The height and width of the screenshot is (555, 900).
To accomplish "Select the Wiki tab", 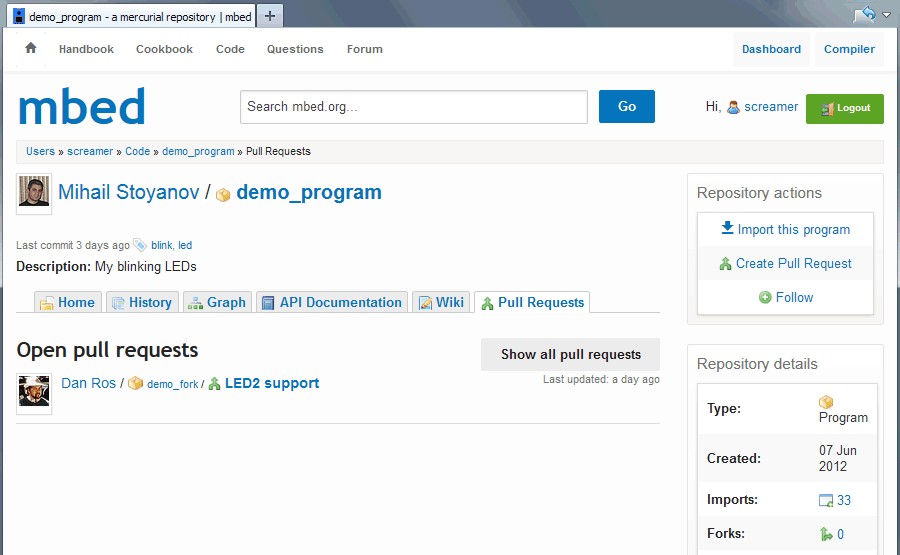I will coord(441,302).
